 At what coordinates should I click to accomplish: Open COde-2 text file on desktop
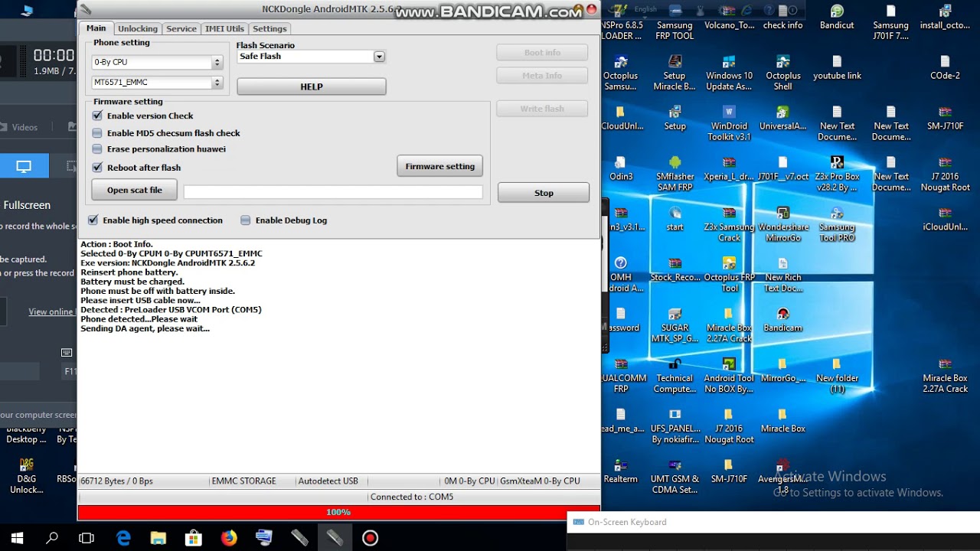coord(945,67)
